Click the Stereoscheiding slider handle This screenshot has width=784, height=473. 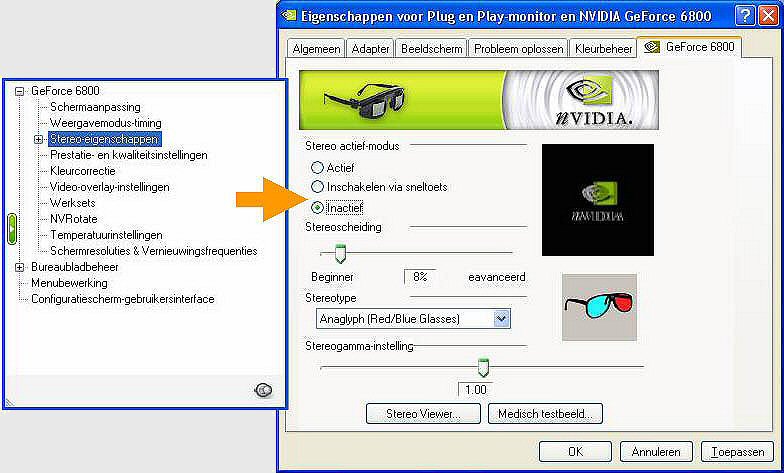coord(340,254)
